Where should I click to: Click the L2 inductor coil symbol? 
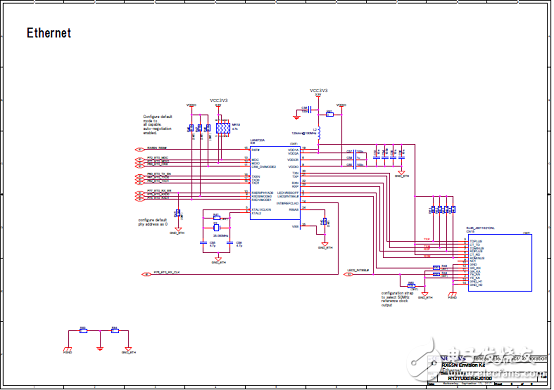point(319,134)
